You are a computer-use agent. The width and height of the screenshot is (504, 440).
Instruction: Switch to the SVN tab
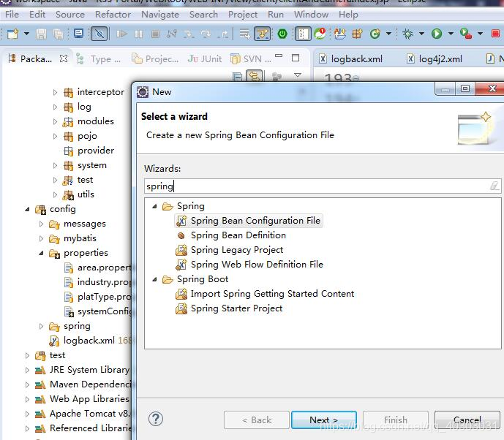(251, 59)
